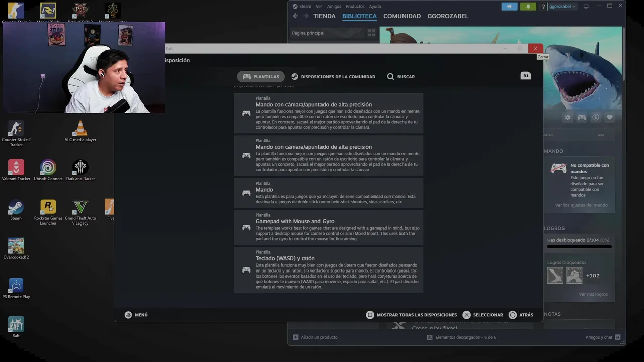Viewport: 644px width, 362px height.
Task: Click Steam forward navigation arrow
Action: (x=305, y=16)
